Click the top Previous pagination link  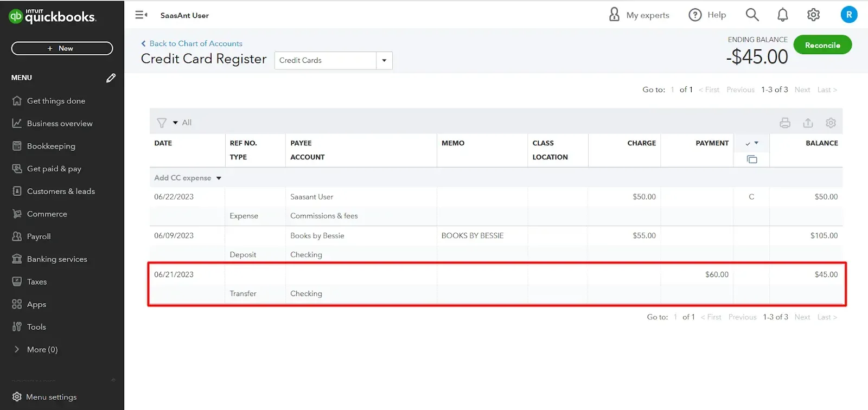[741, 89]
